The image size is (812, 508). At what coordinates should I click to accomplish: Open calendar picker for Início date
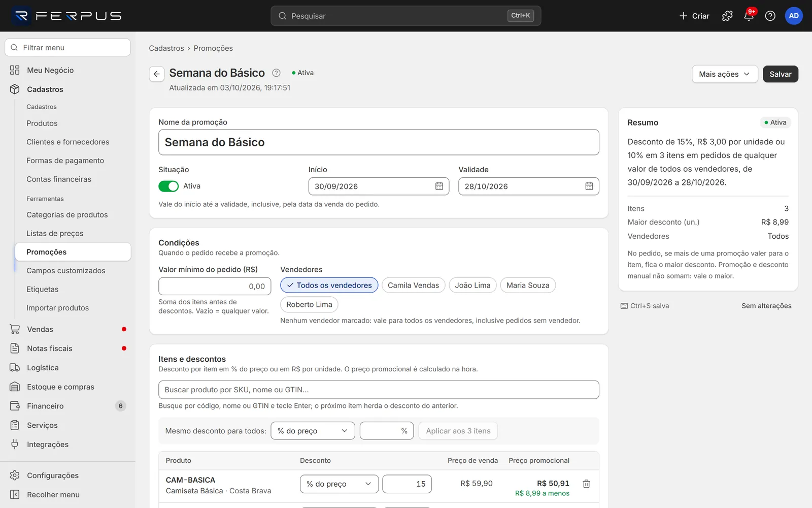click(439, 186)
